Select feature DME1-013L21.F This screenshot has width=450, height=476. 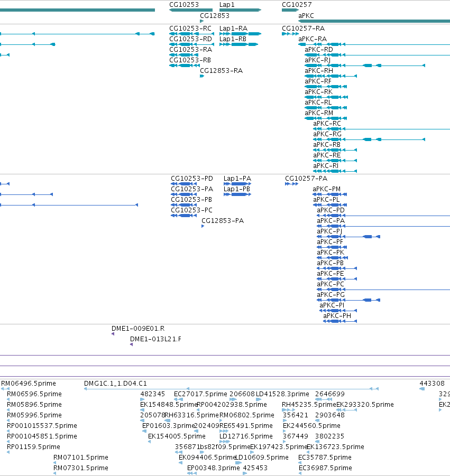pos(155,339)
